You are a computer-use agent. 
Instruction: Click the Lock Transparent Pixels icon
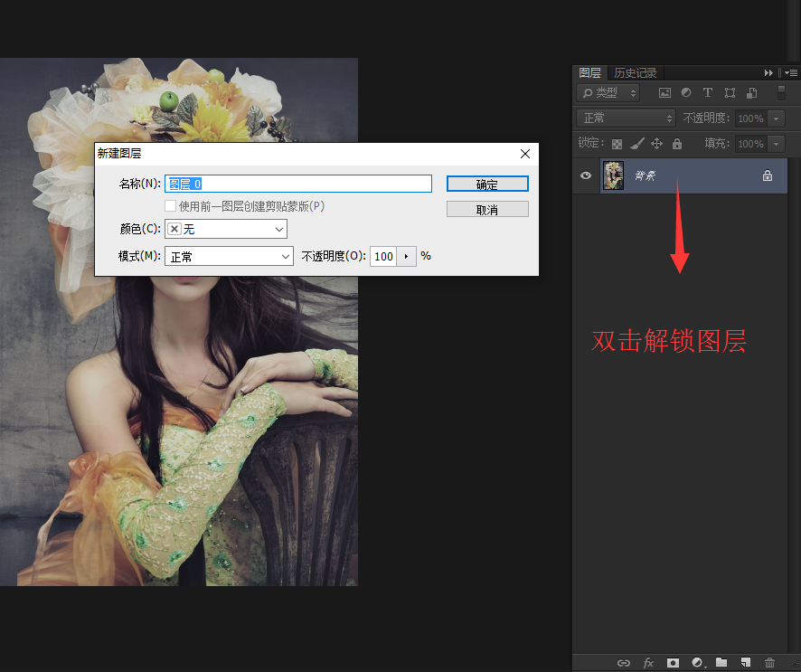tap(617, 143)
